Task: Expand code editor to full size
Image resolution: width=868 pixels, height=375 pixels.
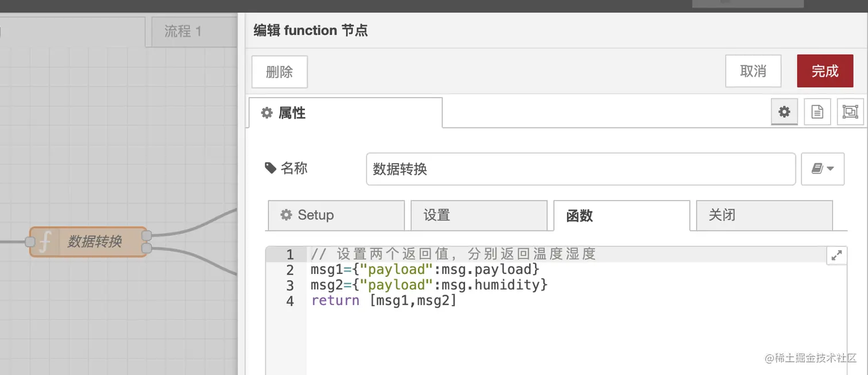Action: coord(836,256)
